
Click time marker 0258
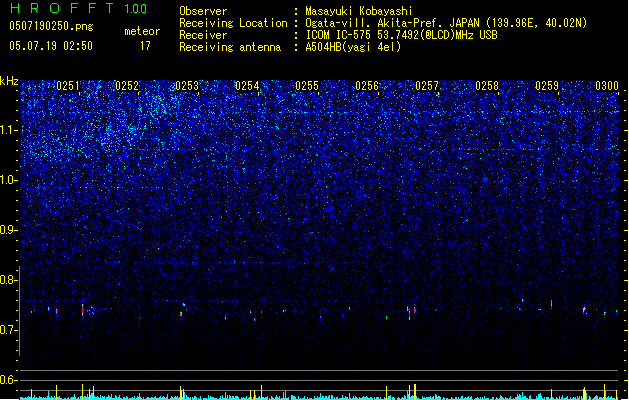(487, 86)
